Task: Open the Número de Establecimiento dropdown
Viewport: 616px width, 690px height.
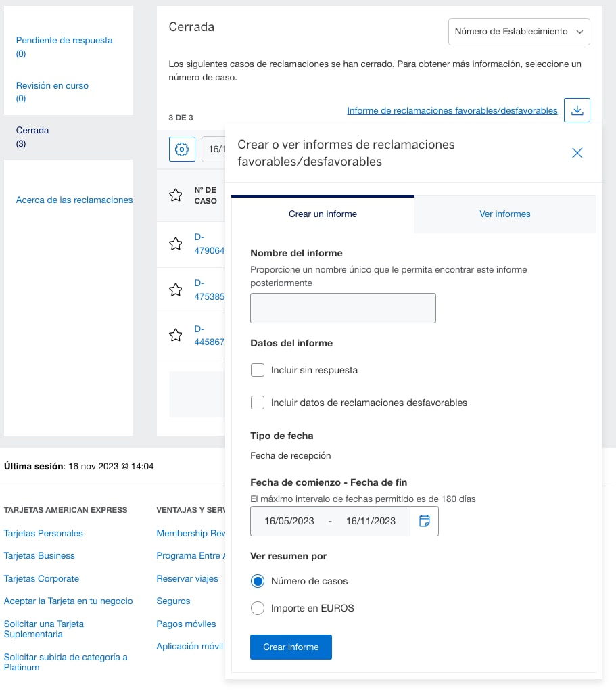Action: coord(519,32)
